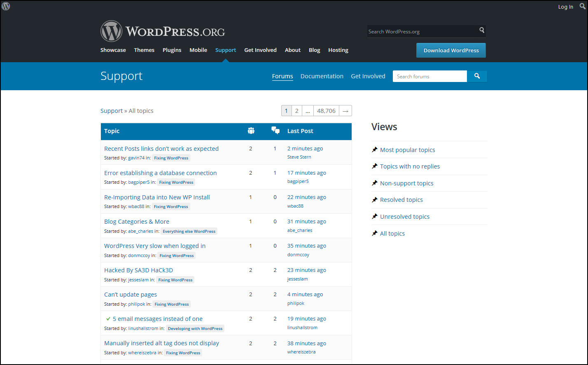Open the Unresolved topics view
The height and width of the screenshot is (365, 588).
pyautogui.click(x=405, y=217)
